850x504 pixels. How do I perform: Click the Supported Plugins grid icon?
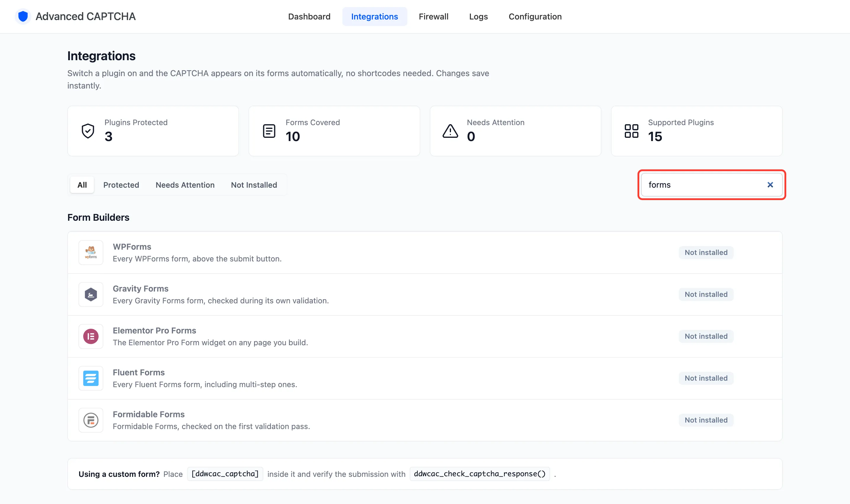[x=631, y=131]
